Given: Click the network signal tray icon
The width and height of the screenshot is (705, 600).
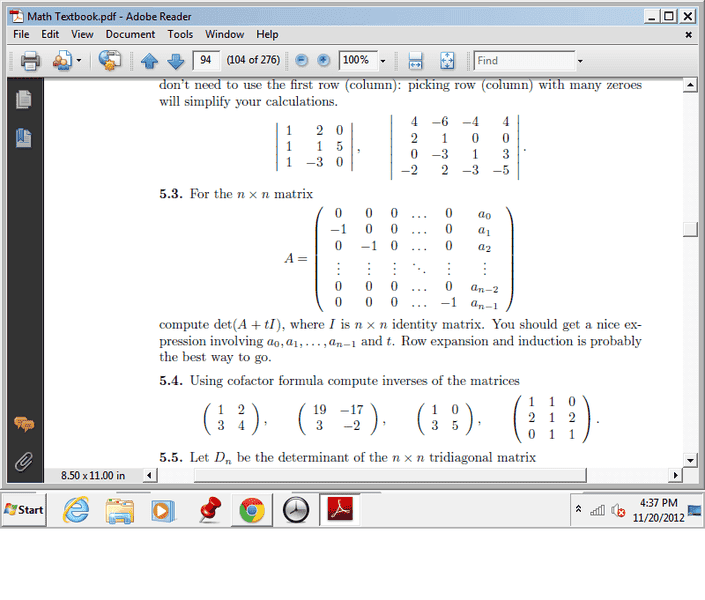Looking at the screenshot, I should tap(597, 510).
